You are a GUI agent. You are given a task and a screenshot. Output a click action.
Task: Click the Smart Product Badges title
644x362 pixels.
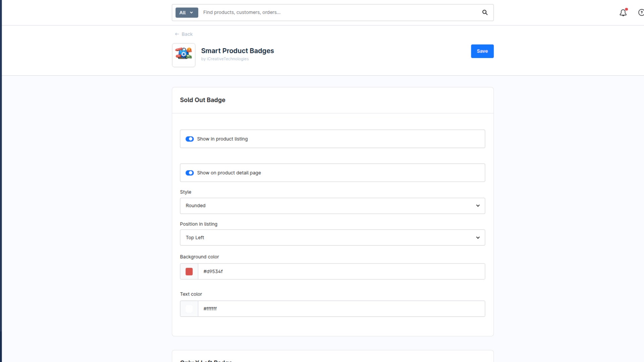(x=237, y=51)
